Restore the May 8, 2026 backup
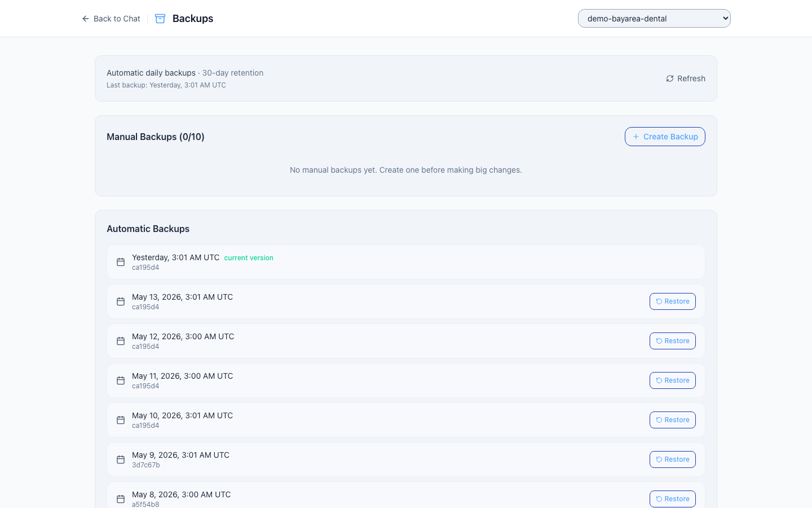The width and height of the screenshot is (812, 508). [673, 499]
